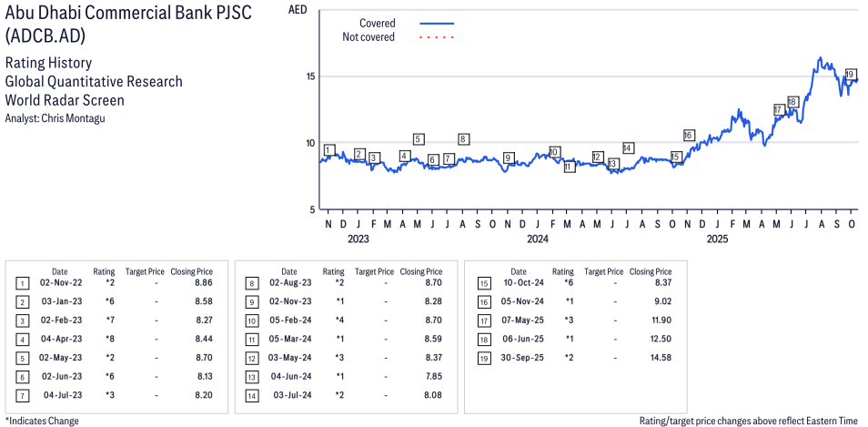The width and height of the screenshot is (868, 427).
Task: Click the AED axis unit label
Action: pyautogui.click(x=297, y=10)
